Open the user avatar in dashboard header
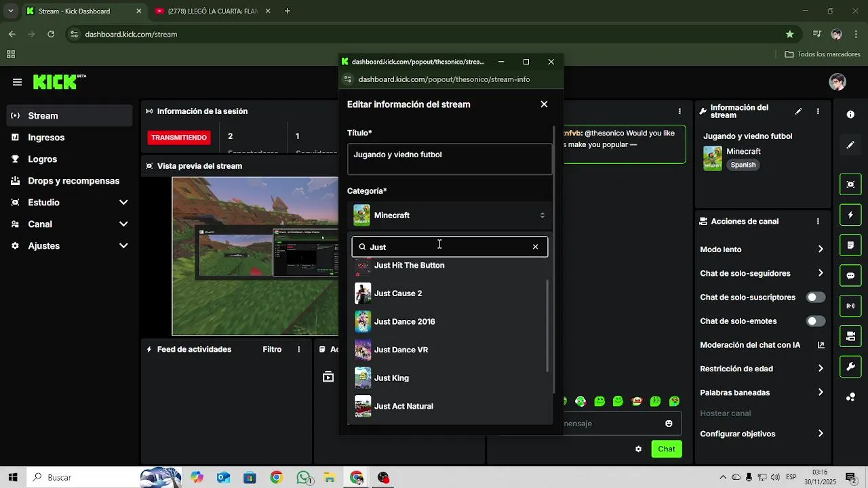Image resolution: width=868 pixels, height=488 pixels. pyautogui.click(x=837, y=82)
